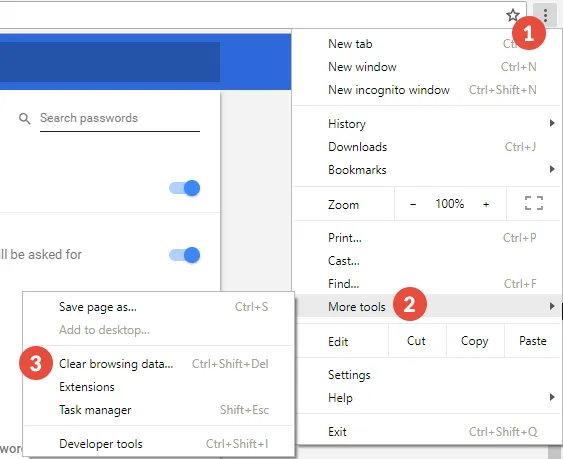Enter fullscreen mode from the Zoom row

534,203
